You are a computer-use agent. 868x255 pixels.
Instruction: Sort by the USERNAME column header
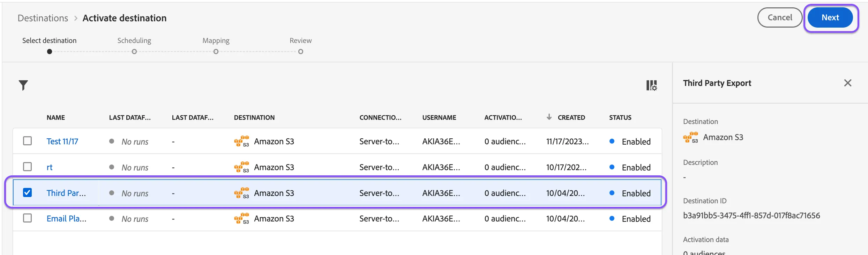click(x=439, y=118)
